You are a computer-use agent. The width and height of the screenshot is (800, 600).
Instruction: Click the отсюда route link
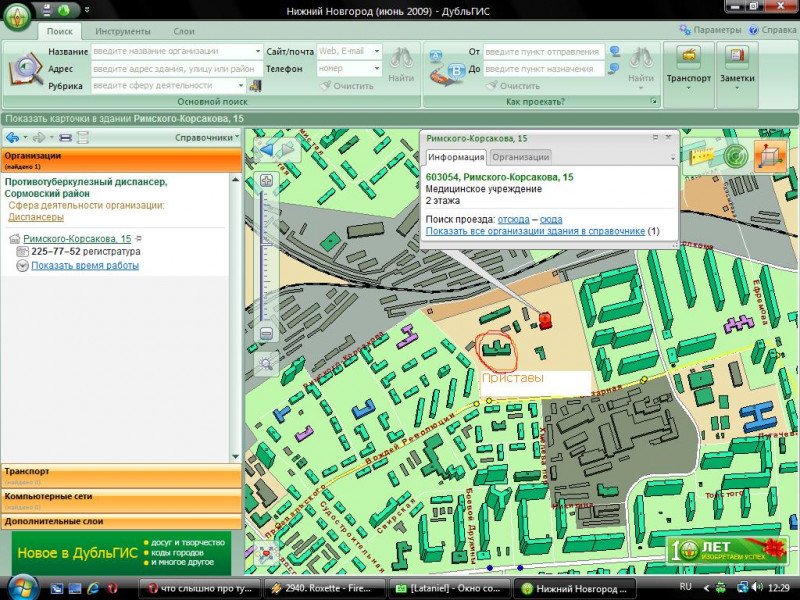513,218
